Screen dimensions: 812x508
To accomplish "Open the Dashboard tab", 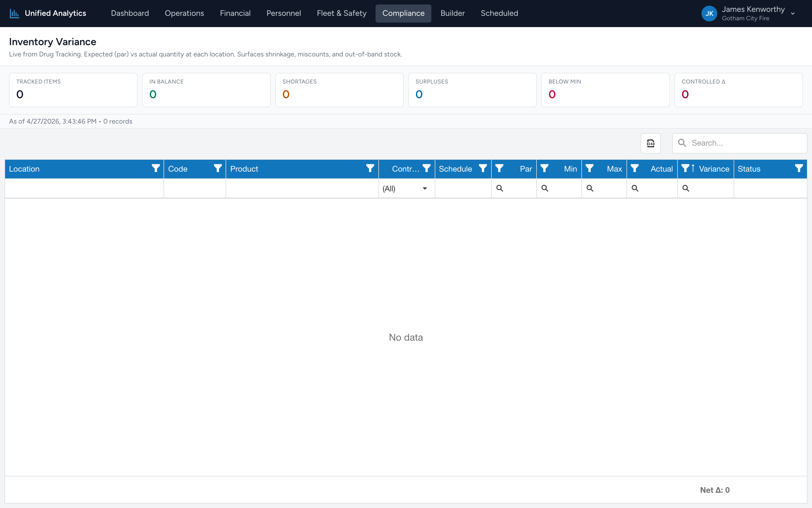I will 130,14.
